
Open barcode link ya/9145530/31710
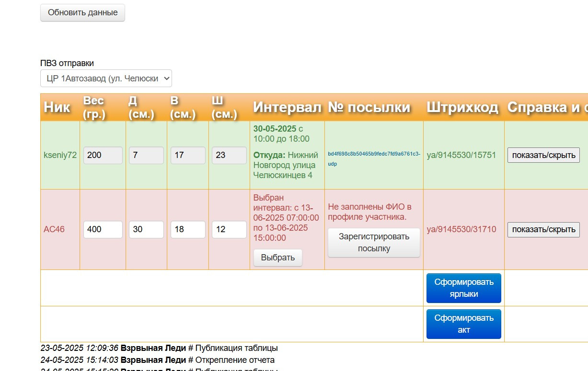click(461, 229)
